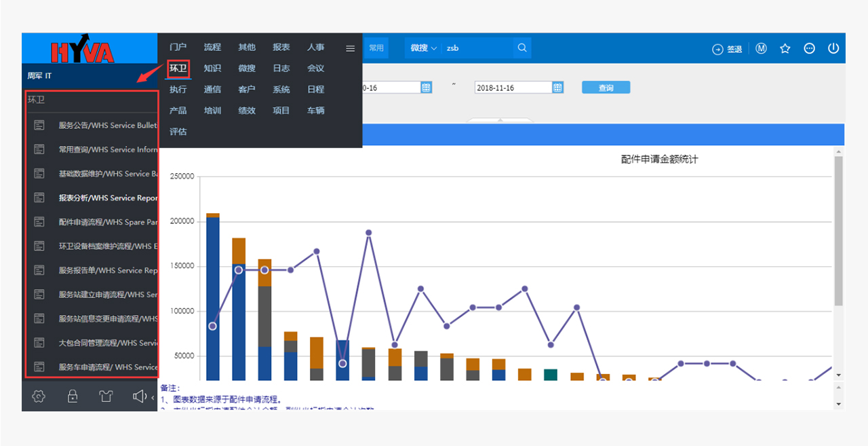Screen dimensions: 868x446
Task: Click the highest purple line point
Action: [368, 232]
